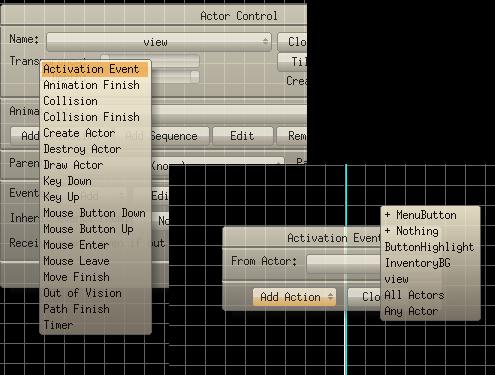Expand the Nothing actor group
Screen dimensions: 495x375
tap(430, 231)
